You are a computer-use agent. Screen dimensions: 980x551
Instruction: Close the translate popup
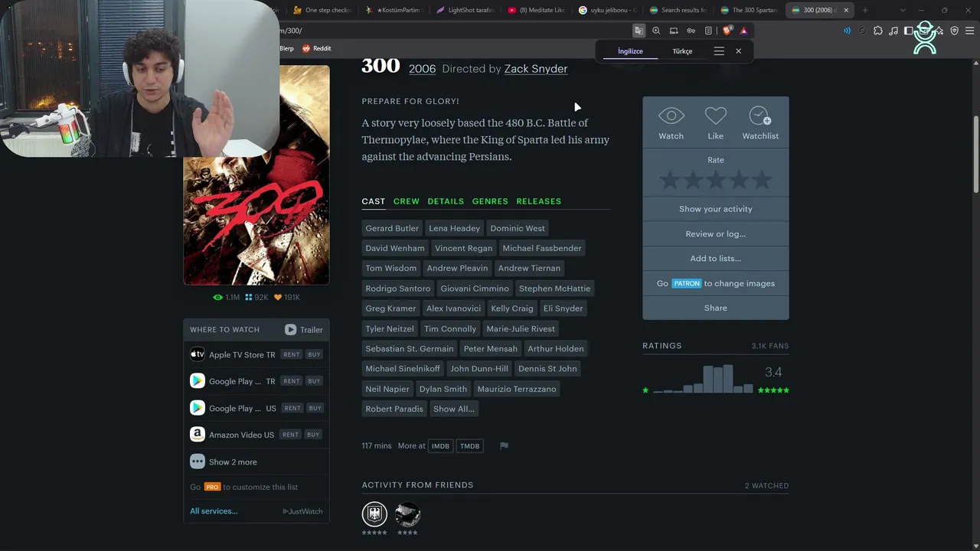click(x=738, y=51)
